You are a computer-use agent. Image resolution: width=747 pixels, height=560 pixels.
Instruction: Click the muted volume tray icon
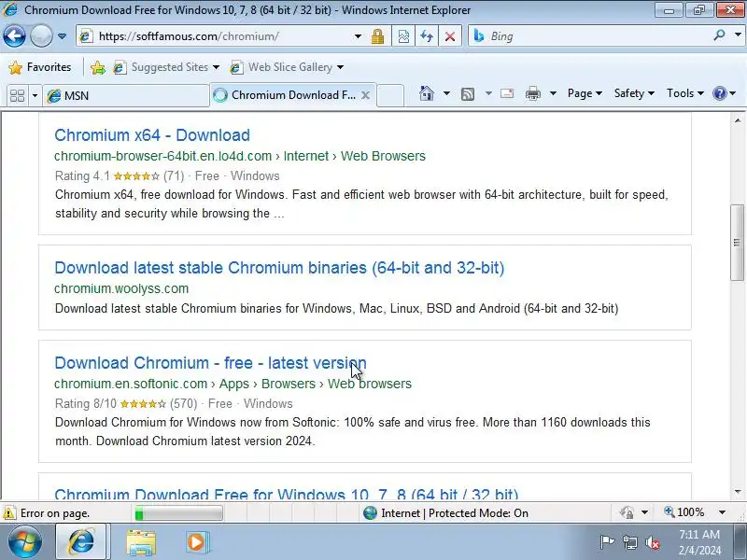click(652, 542)
